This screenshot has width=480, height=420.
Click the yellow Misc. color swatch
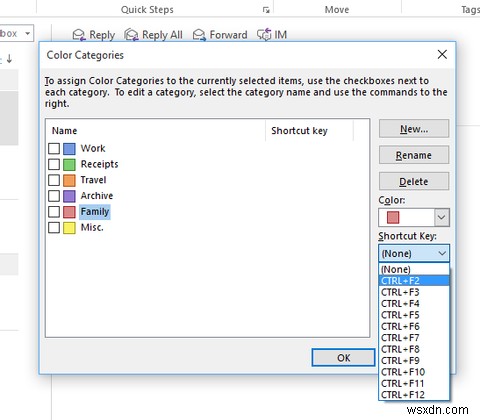point(69,227)
